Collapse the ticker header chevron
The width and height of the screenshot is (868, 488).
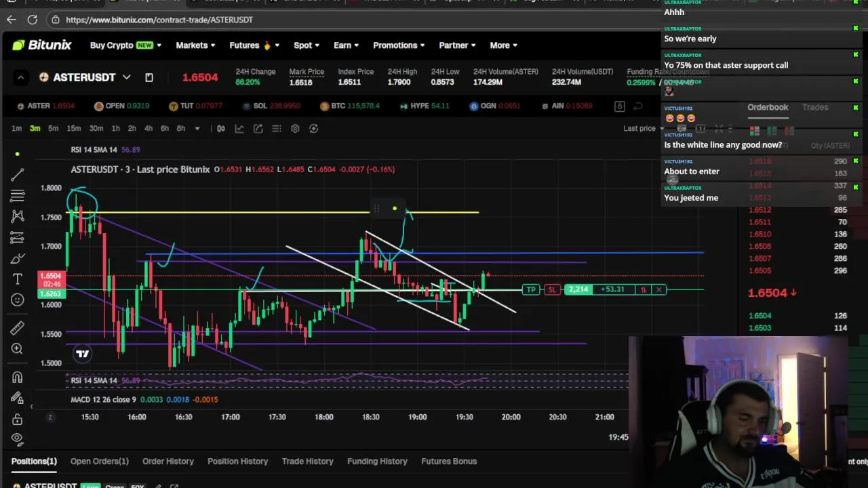(x=20, y=77)
